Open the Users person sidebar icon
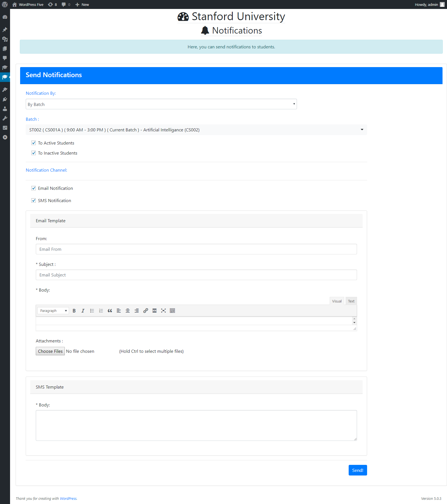447x504 pixels. point(5,109)
